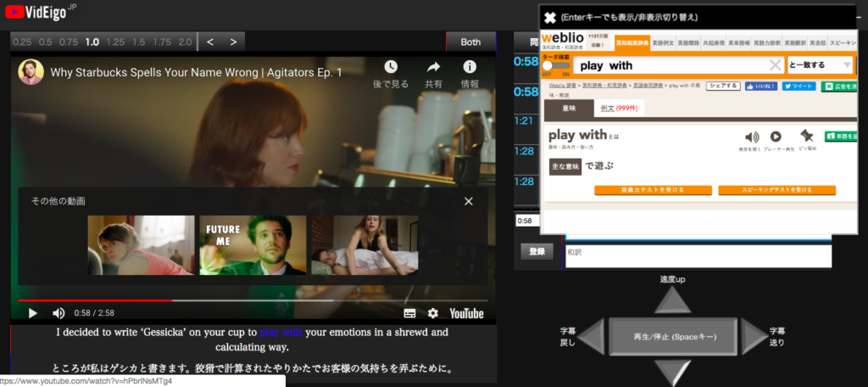This screenshot has width=868, height=387.
Task: Open the suggested thumbnail of woman in pink
Action: click(142, 245)
